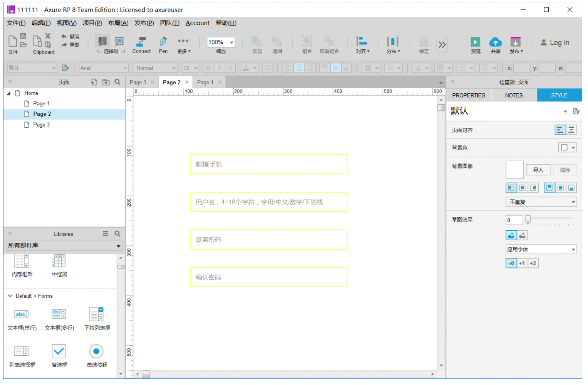This screenshot has width=588, height=385.
Task: Adjust the 草图效果 sketchiness slider
Action: (528, 220)
